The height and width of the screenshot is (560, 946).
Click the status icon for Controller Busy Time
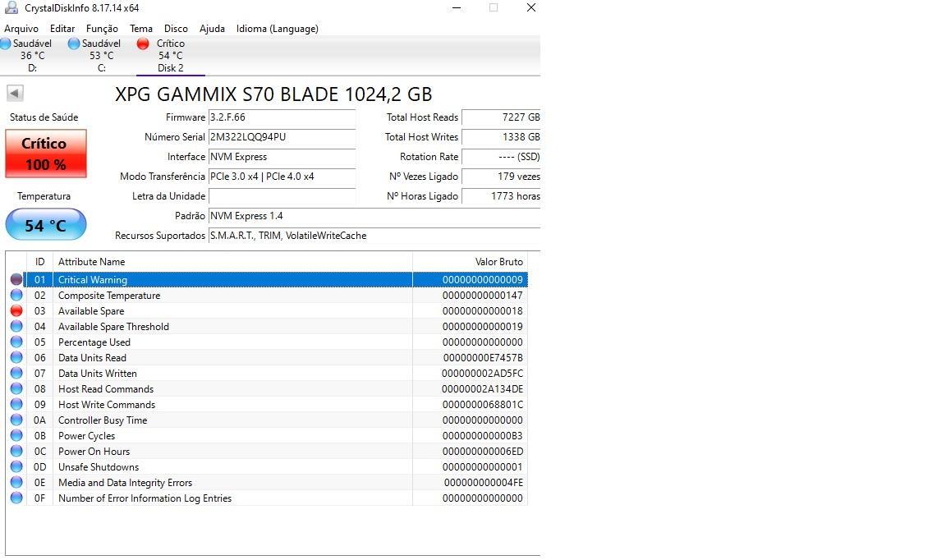(x=16, y=420)
